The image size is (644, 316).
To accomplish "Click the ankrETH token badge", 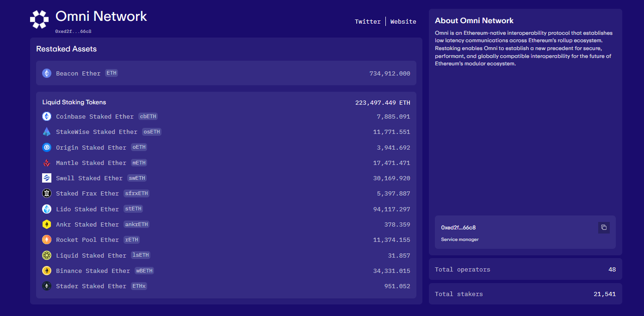I will [136, 224].
